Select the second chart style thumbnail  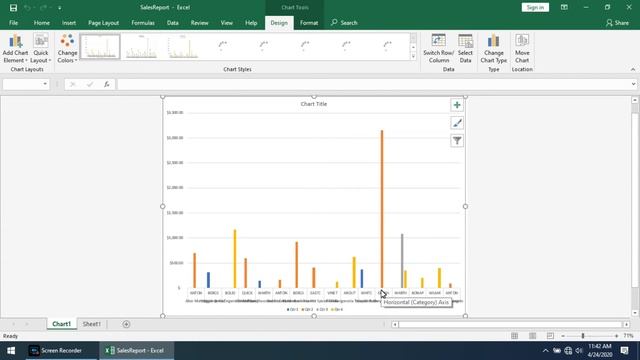pyautogui.click(x=141, y=47)
